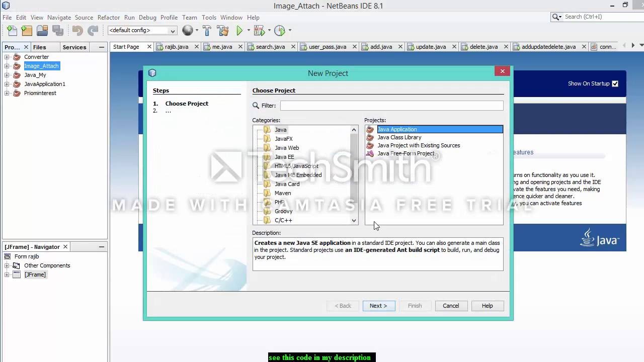
Task: Click the Filter text field
Action: (391, 106)
